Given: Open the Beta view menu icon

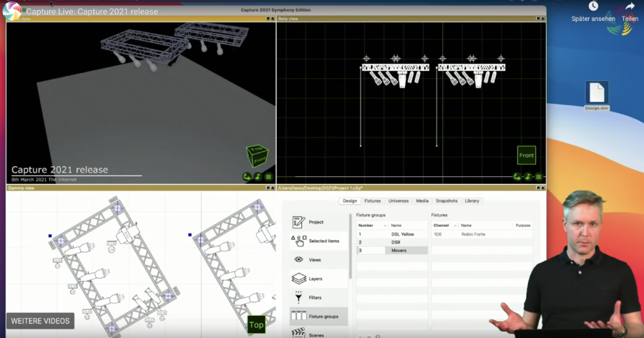Looking at the screenshot, I should (538, 177).
